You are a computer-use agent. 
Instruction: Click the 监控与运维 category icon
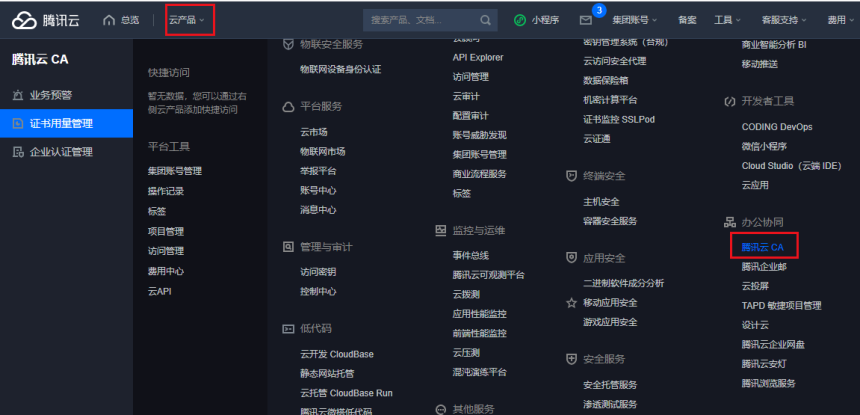tap(440, 230)
